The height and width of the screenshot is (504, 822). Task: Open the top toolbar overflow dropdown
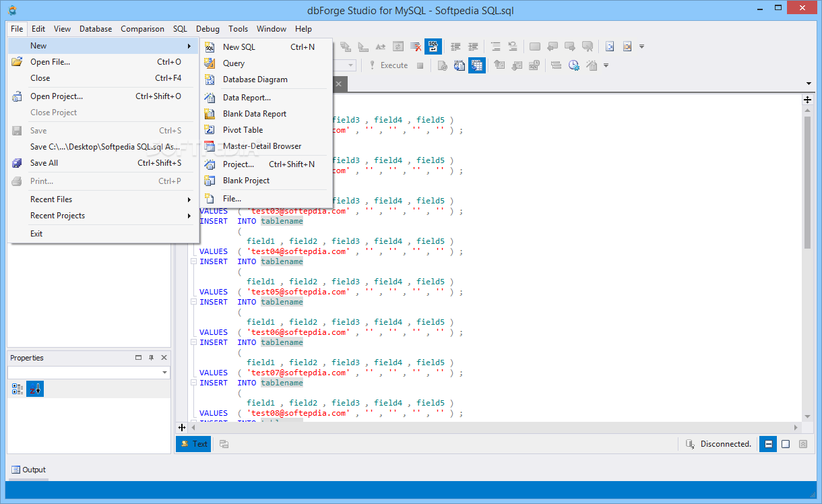pyautogui.click(x=641, y=46)
